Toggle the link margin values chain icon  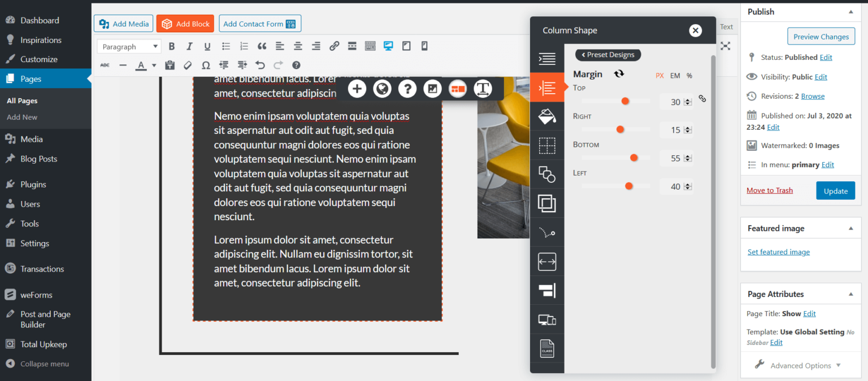[x=702, y=98]
